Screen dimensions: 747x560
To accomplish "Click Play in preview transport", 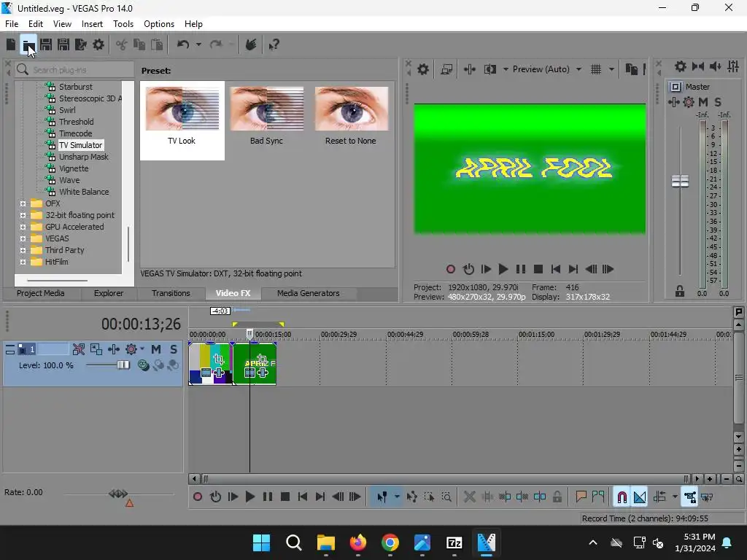I will click(503, 270).
